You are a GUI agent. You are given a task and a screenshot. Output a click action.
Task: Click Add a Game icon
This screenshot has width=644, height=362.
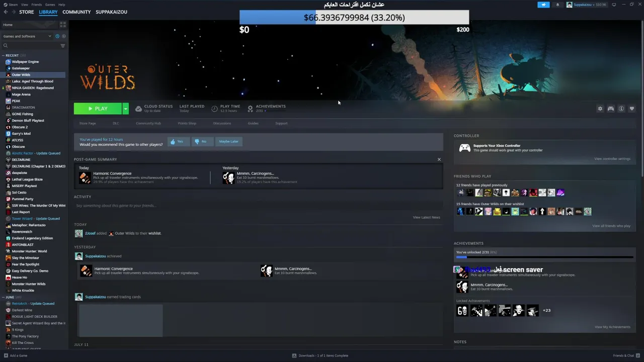tap(6, 355)
